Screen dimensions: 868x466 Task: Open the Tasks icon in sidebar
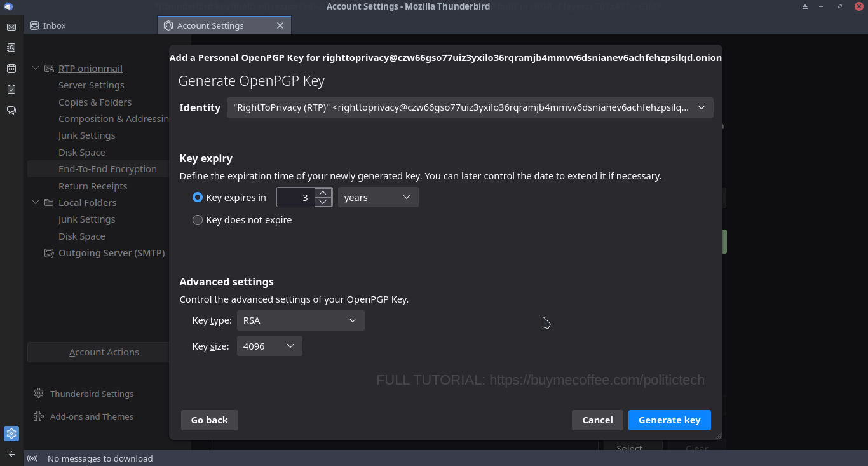pyautogui.click(x=11, y=90)
